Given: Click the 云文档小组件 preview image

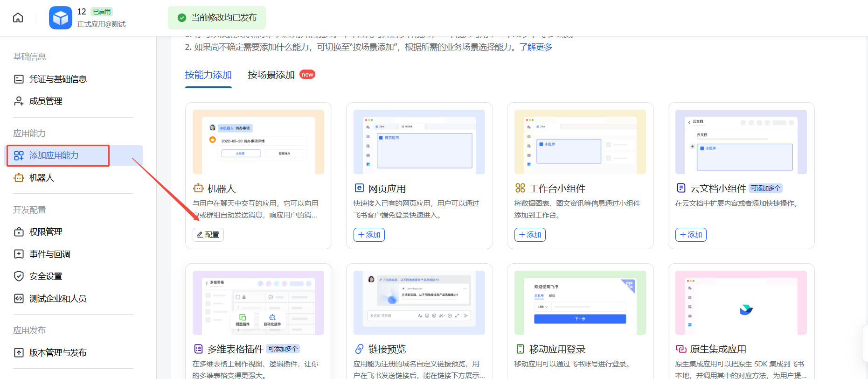Looking at the screenshot, I should (741, 142).
